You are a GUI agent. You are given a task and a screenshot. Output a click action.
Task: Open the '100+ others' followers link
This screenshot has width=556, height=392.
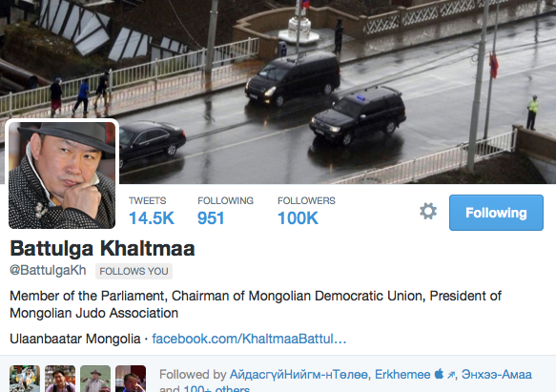pyautogui.click(x=216, y=388)
